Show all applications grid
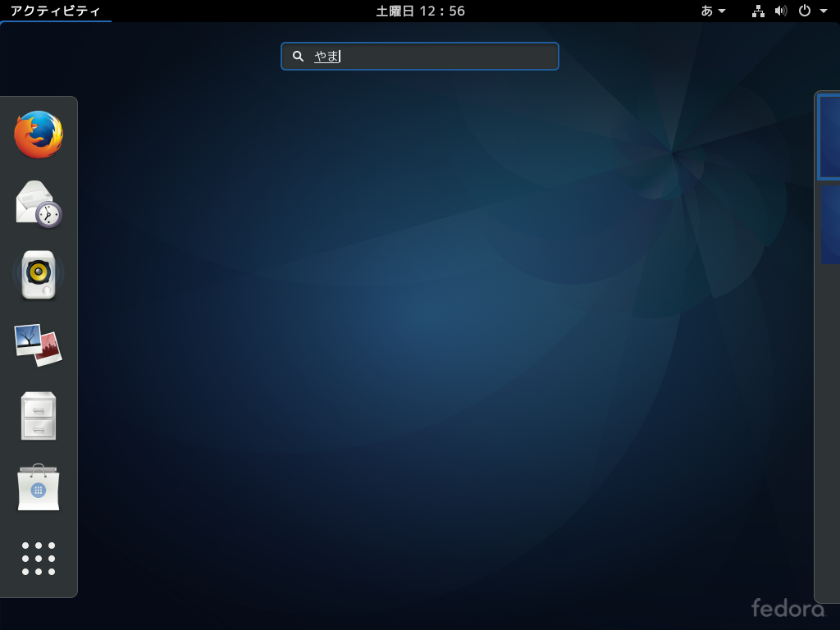 (x=39, y=558)
